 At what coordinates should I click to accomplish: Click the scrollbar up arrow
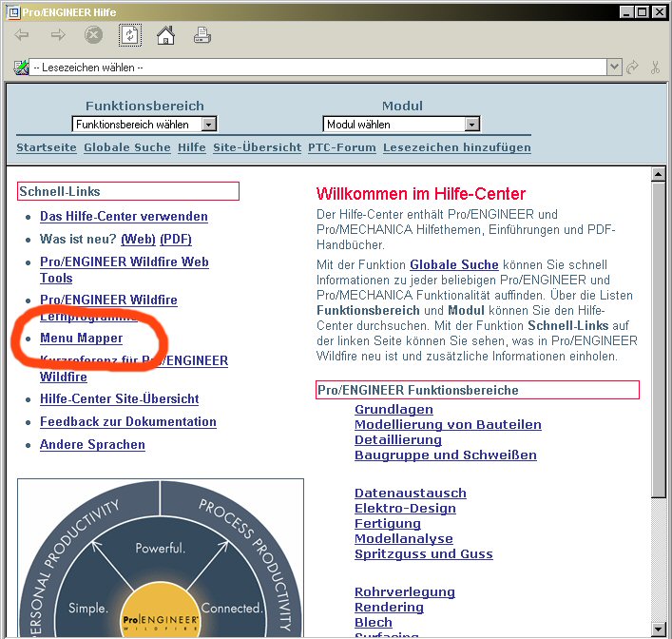click(x=658, y=174)
